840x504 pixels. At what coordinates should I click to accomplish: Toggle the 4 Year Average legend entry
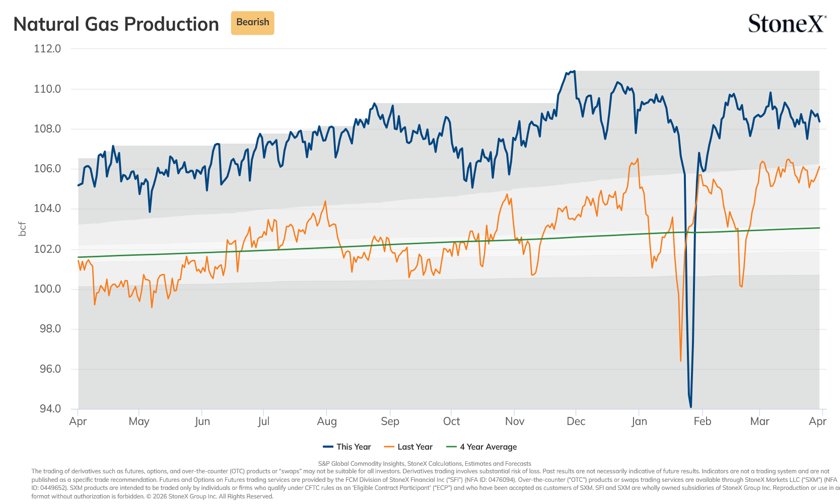tap(481, 447)
